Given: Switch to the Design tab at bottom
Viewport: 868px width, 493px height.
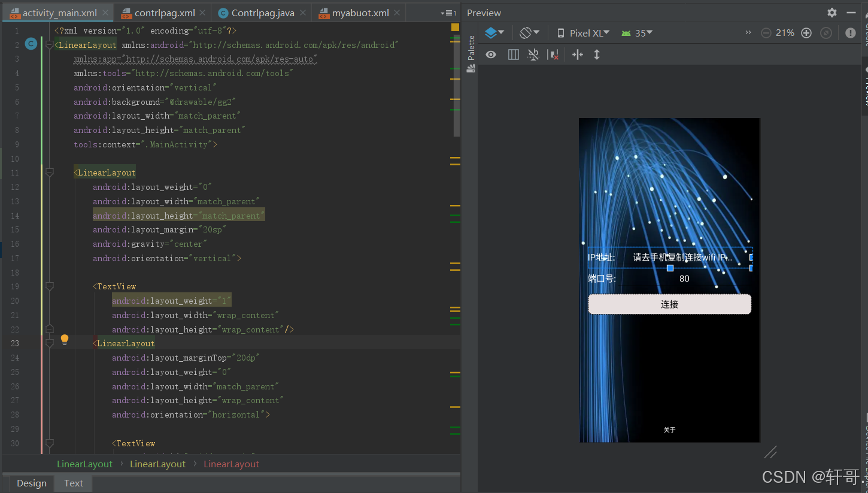Looking at the screenshot, I should pyautogui.click(x=31, y=483).
